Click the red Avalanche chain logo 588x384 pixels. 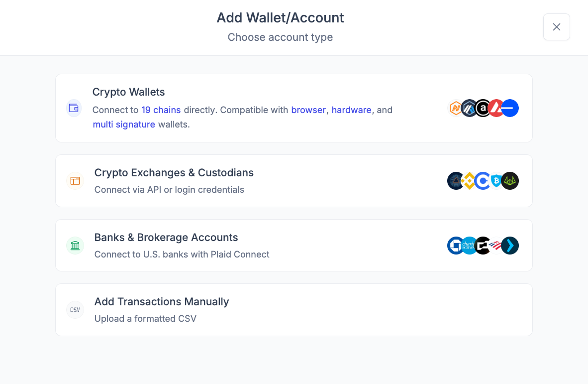(x=496, y=108)
